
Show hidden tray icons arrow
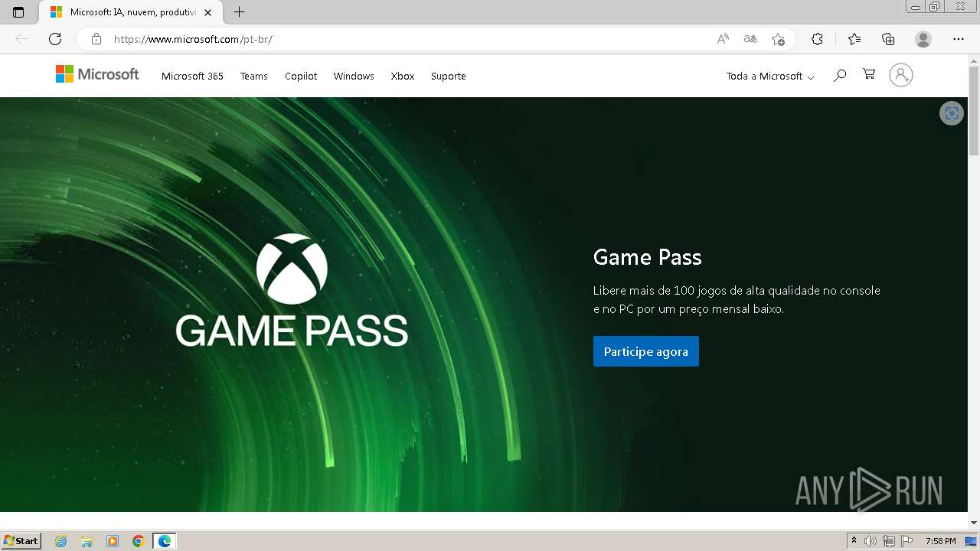coord(854,541)
